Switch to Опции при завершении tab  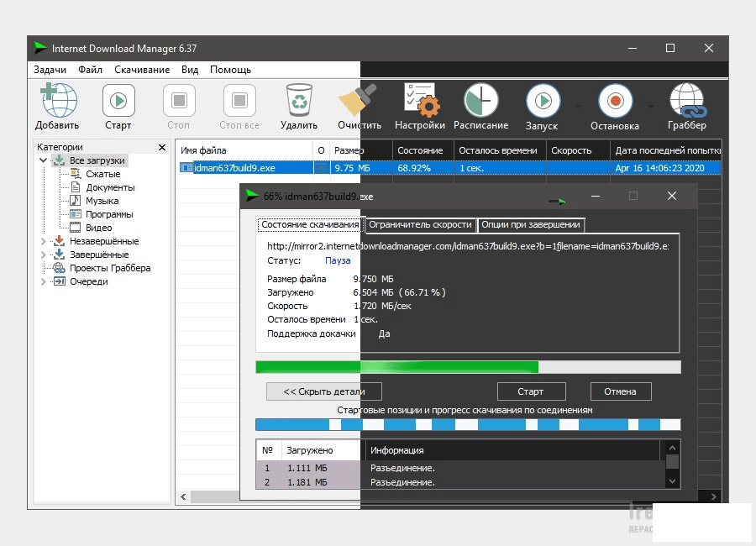pos(530,225)
